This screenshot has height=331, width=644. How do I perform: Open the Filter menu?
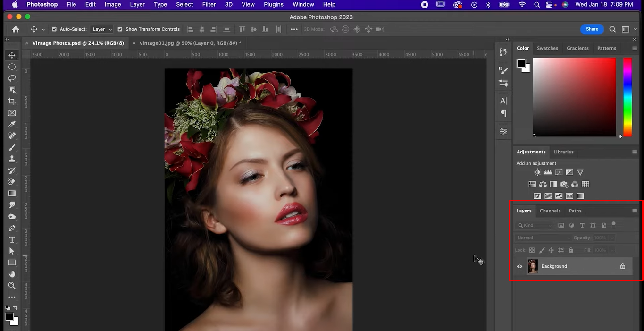pyautogui.click(x=209, y=4)
